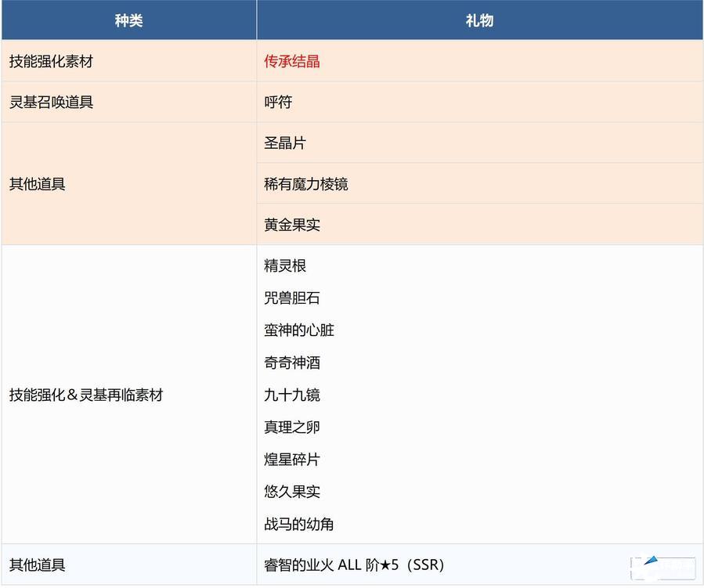
Task: Click the 睿智的业火 ALL 阶★5 (SSR) entry
Action: (x=355, y=565)
